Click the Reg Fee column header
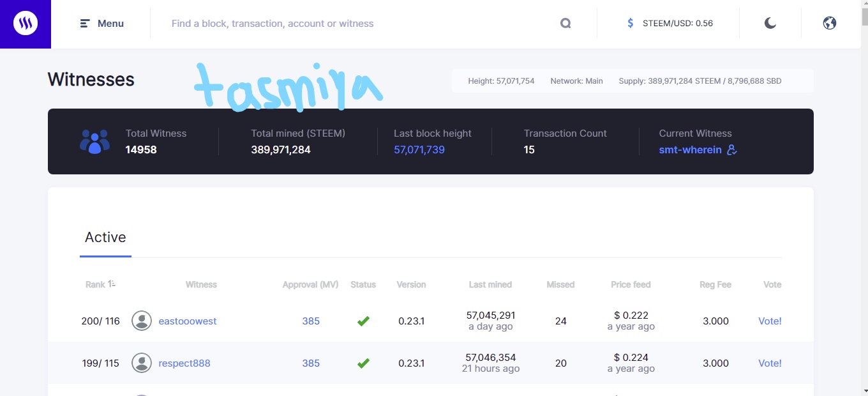 715,285
